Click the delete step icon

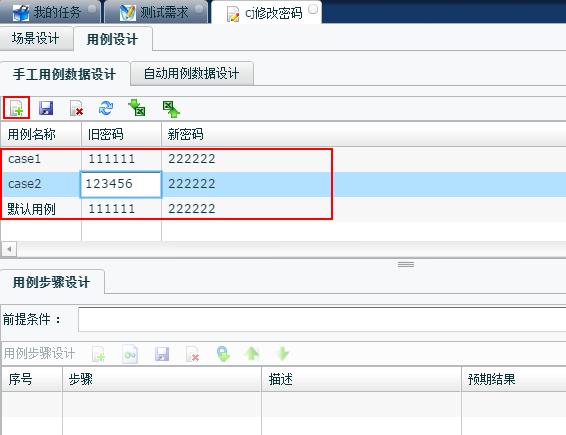coord(192,354)
